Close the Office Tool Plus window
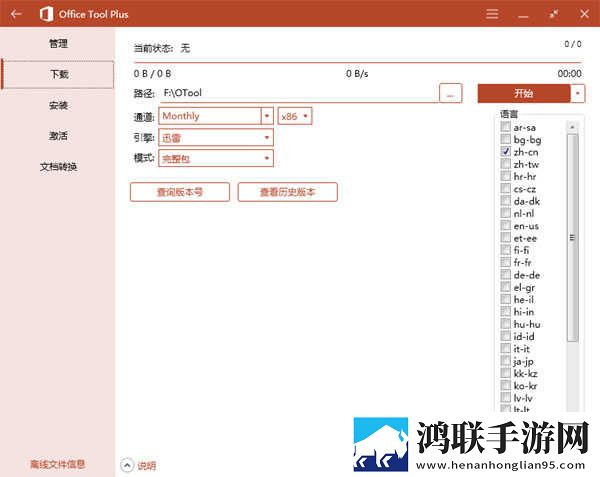The height and width of the screenshot is (477, 600). [x=584, y=14]
